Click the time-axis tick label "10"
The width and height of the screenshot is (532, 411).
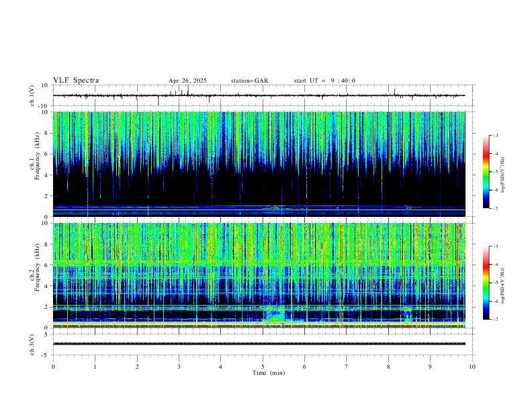472,367
